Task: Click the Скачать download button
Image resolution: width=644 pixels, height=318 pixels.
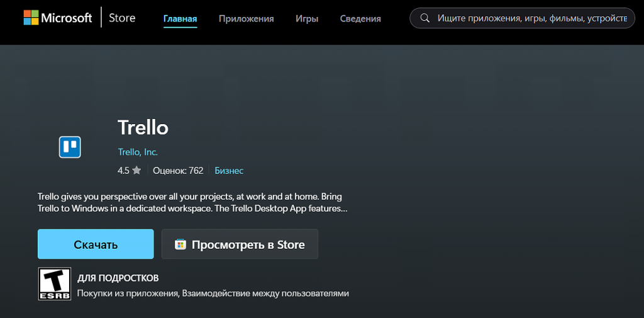Action: (96, 244)
